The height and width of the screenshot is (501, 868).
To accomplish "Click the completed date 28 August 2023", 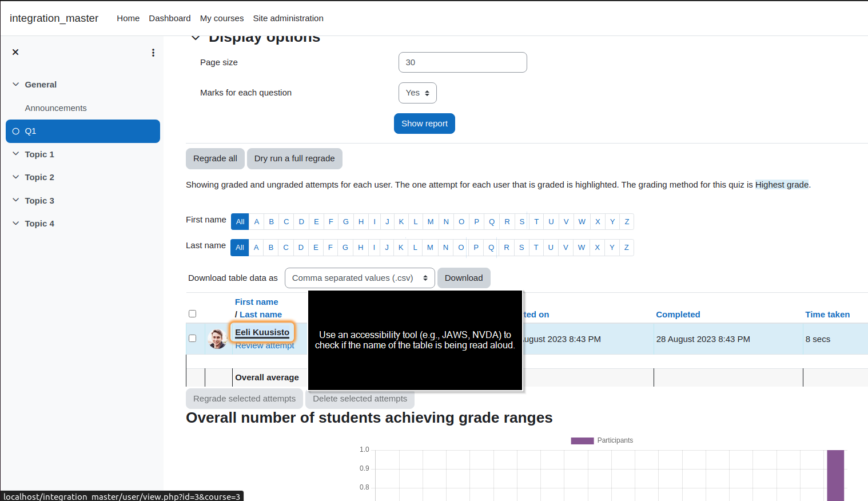I will coord(703,339).
